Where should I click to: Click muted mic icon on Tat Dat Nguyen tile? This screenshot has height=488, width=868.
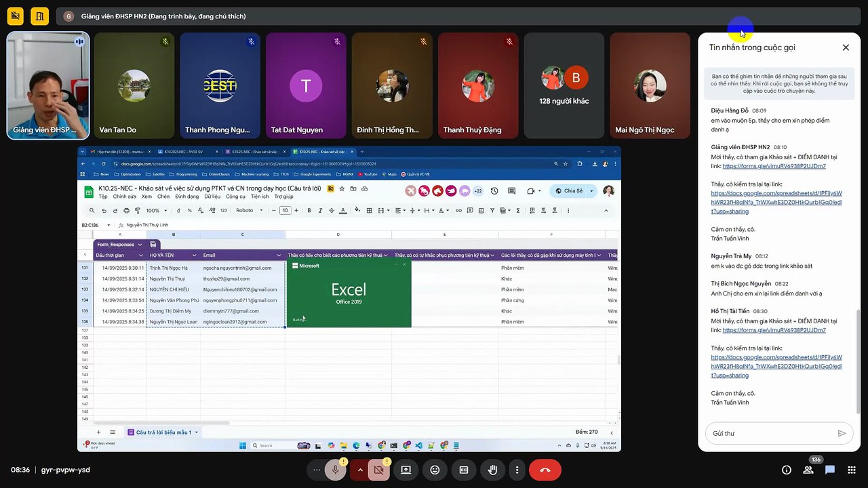[337, 41]
